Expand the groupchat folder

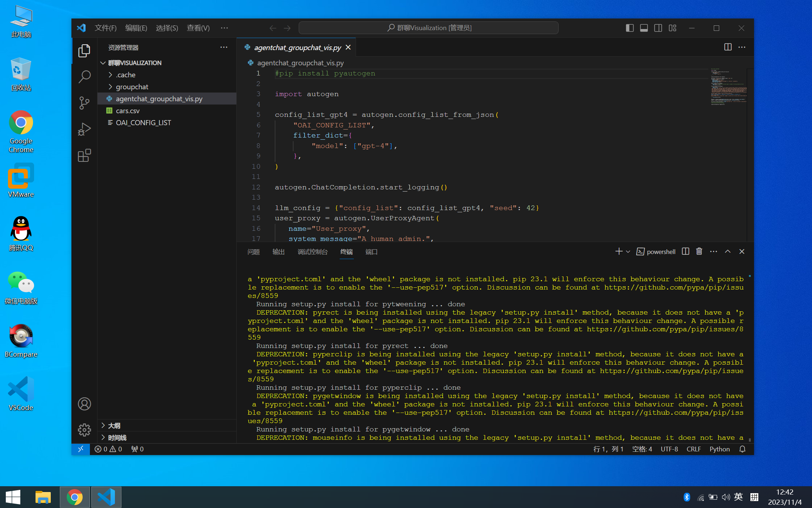pos(167,87)
